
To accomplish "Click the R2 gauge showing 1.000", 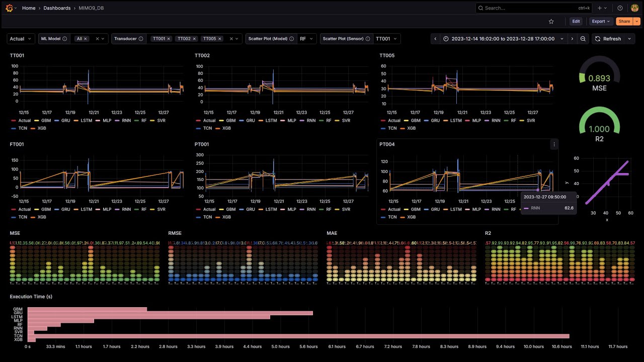I will (599, 126).
